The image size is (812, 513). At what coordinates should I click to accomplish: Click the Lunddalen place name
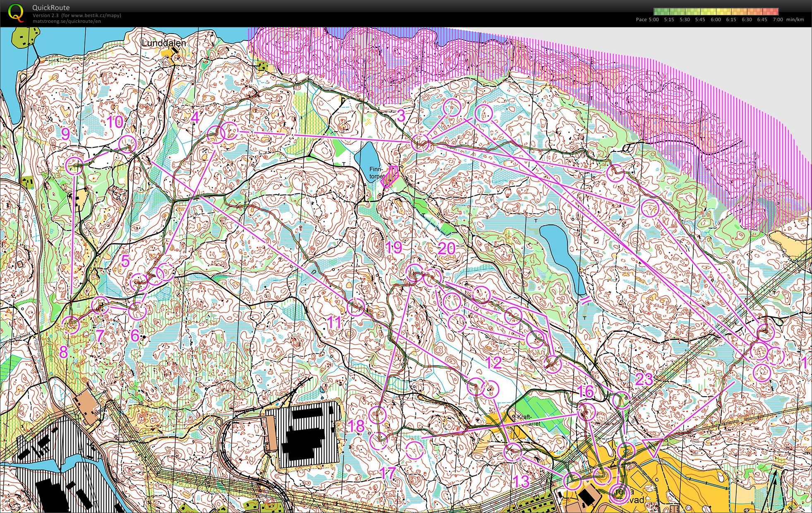pyautogui.click(x=164, y=43)
